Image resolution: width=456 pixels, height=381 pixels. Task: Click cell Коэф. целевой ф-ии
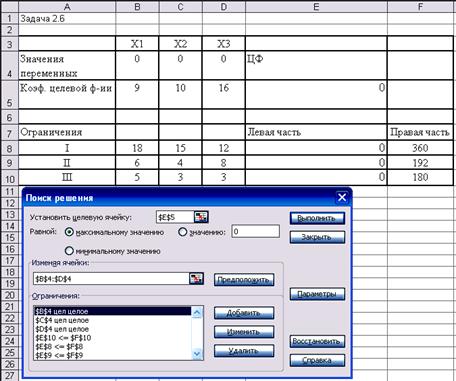(x=67, y=95)
